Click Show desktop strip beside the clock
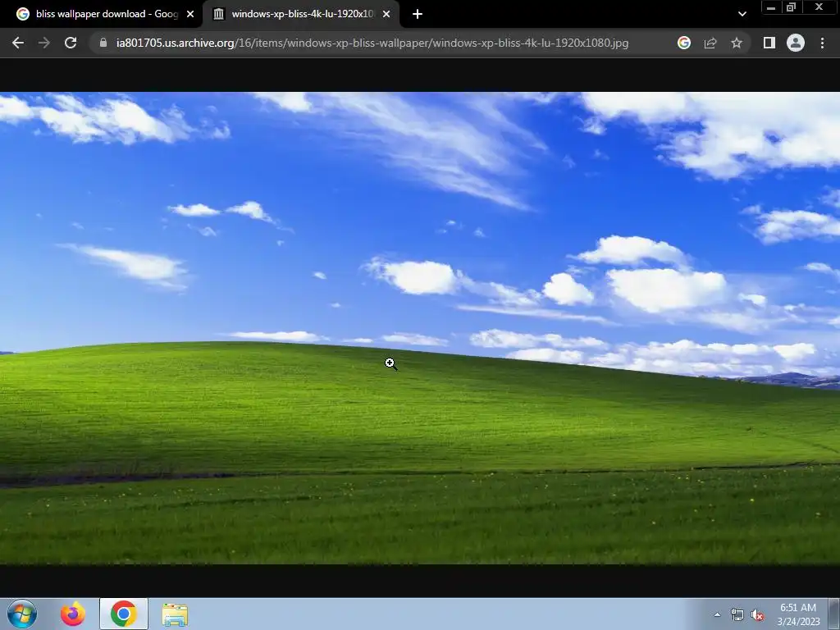 tap(834, 614)
